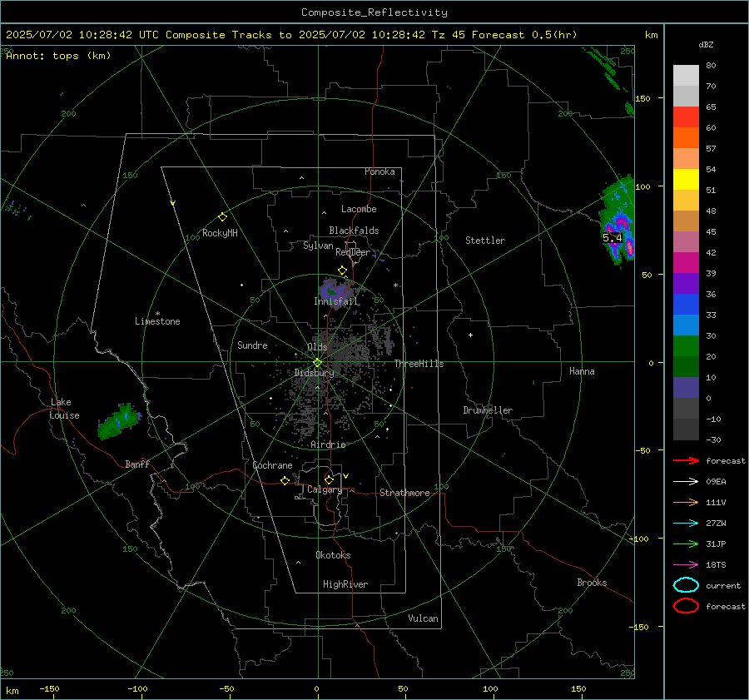Click the light blue 33 dBZ swatch
Viewport: 749px width, 700px height.
tap(686, 325)
